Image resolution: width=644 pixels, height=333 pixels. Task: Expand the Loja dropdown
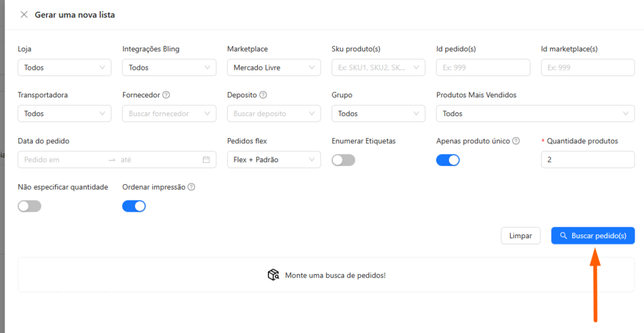pyautogui.click(x=64, y=68)
